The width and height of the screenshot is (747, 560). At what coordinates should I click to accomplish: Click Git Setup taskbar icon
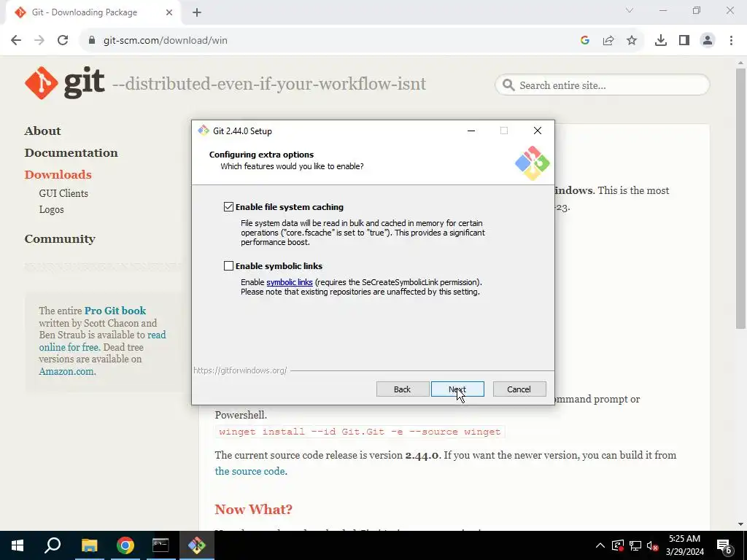pyautogui.click(x=196, y=545)
